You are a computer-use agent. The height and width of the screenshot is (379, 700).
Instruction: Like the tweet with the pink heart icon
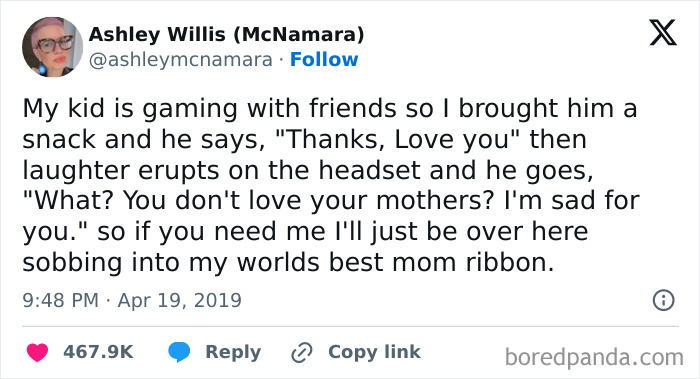37,352
